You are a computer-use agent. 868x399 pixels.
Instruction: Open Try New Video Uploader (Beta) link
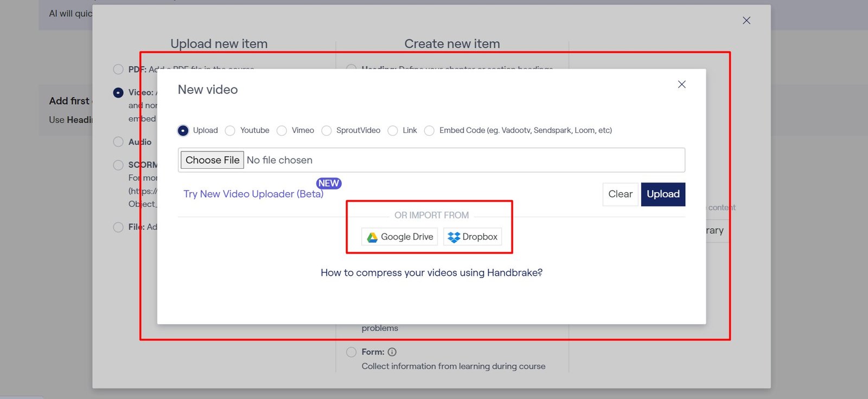click(253, 194)
